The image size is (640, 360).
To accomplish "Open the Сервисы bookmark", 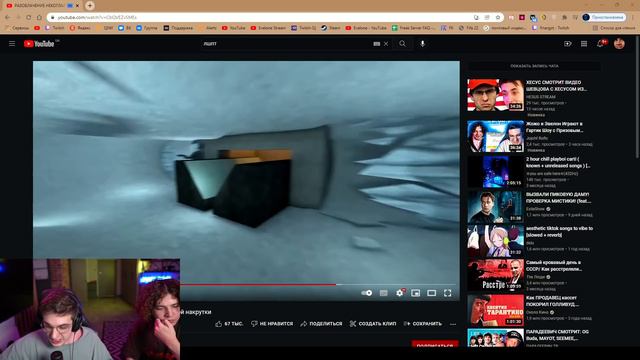I will (17, 28).
